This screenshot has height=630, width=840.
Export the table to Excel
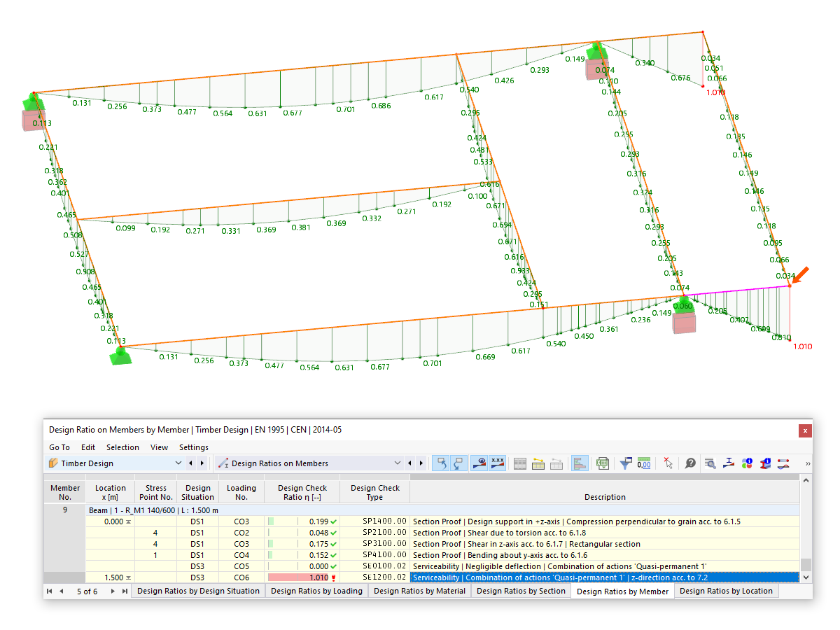tap(602, 463)
